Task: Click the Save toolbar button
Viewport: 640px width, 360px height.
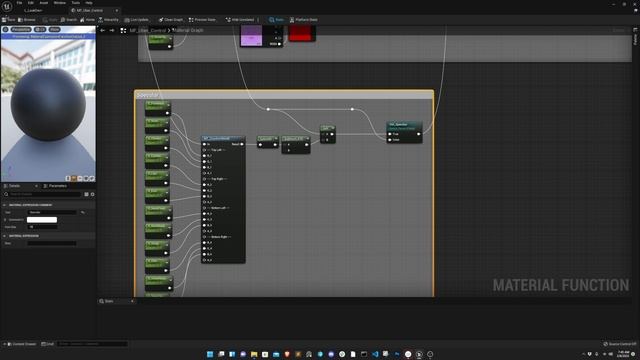Action: coord(8,20)
